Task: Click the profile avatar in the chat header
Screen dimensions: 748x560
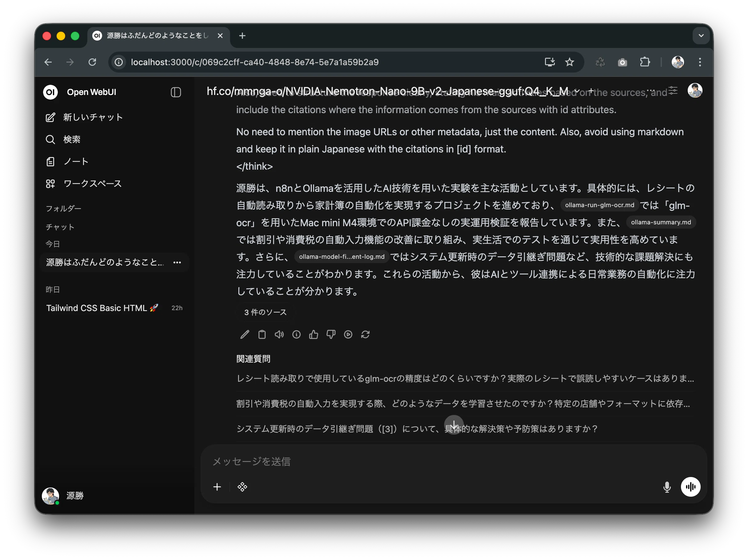Action: [x=695, y=91]
